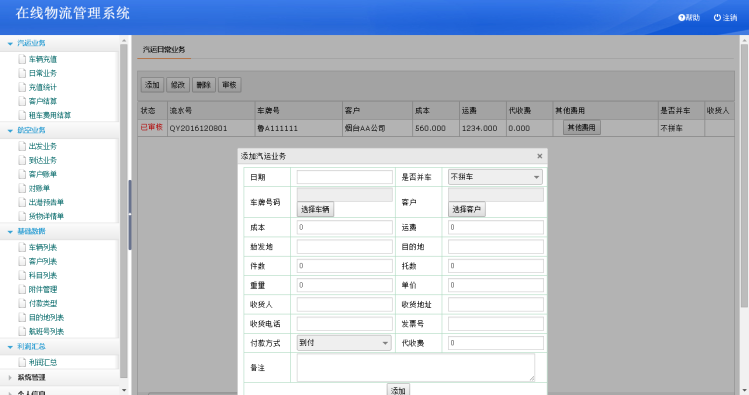Image resolution: width=749 pixels, height=395 pixels.
Task: Click the document icon beside 出发业务
Action: coord(22,146)
